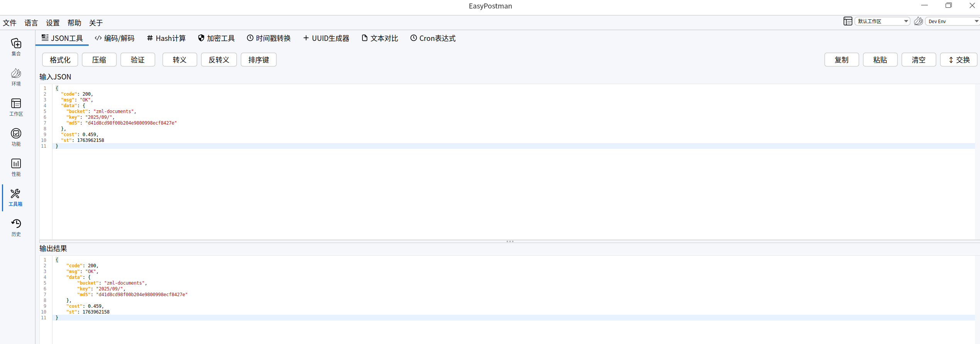Open the 集合 collections sidebar icon
Screen dimensions: 980x344
point(16,47)
